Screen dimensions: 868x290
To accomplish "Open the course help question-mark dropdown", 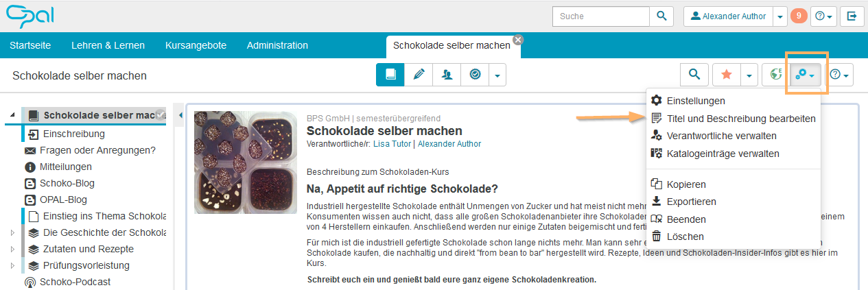I will pyautogui.click(x=840, y=75).
